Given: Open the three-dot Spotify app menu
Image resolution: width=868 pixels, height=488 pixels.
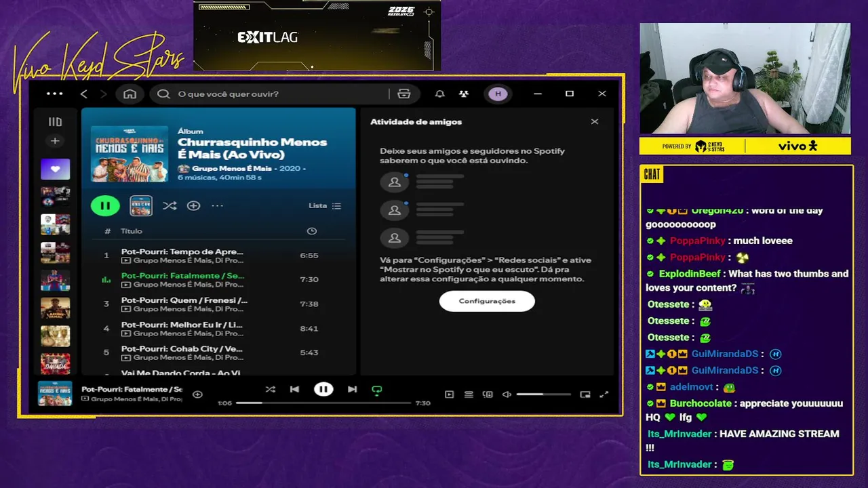Looking at the screenshot, I should coord(54,94).
